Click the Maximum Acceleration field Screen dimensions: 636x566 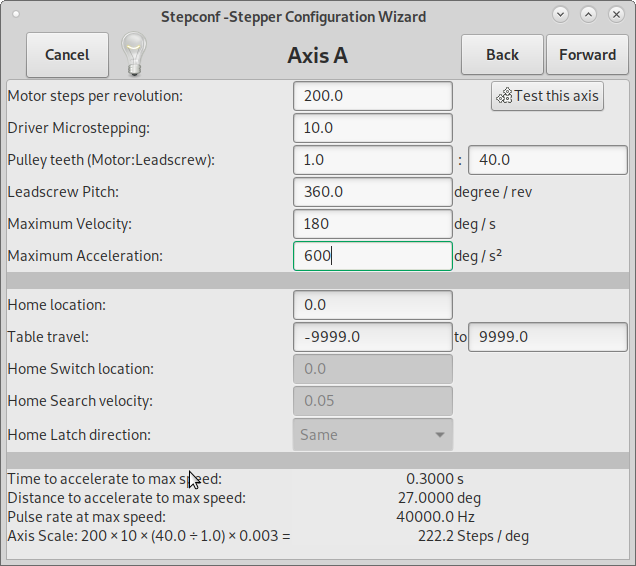pyautogui.click(x=373, y=256)
